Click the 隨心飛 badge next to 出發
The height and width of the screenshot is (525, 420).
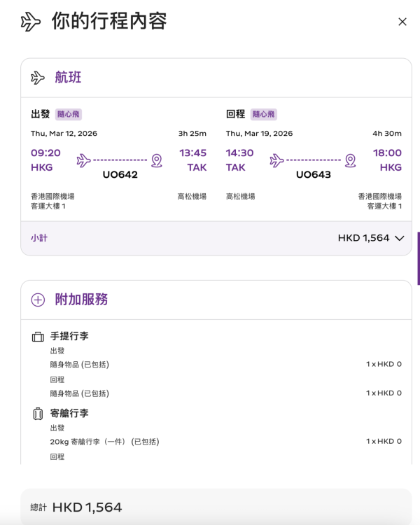pos(69,114)
